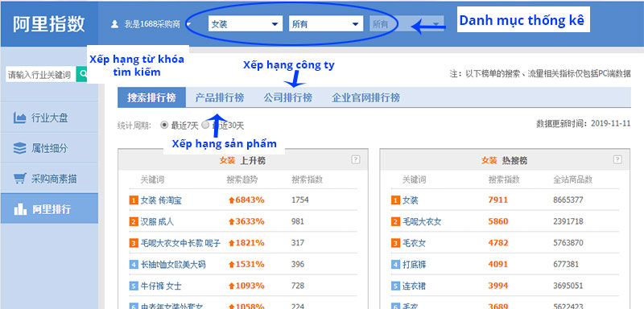Viewport: 644px width, 309px height.
Task: Click 全站商品数 column header in 热搜榜
Action: click(573, 179)
